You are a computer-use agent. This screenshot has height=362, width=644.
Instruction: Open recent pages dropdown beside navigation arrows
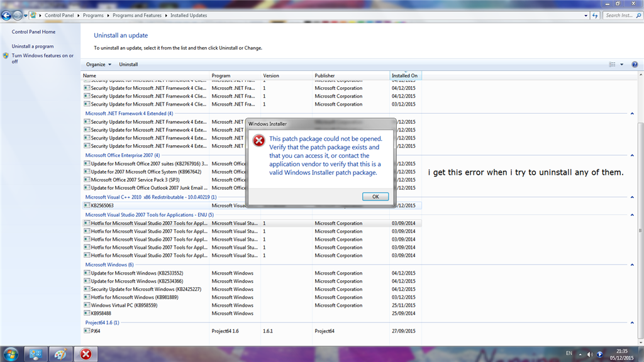coord(25,16)
